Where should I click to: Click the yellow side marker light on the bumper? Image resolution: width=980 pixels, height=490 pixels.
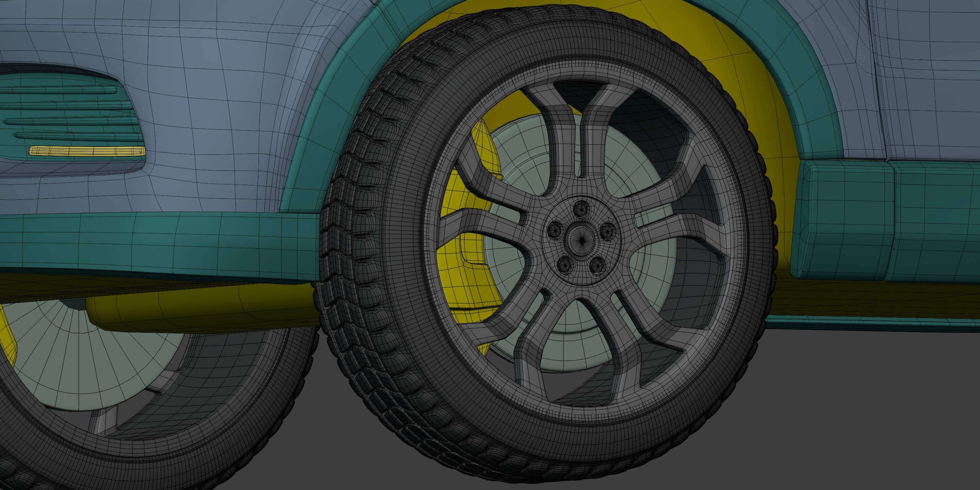tap(87, 151)
